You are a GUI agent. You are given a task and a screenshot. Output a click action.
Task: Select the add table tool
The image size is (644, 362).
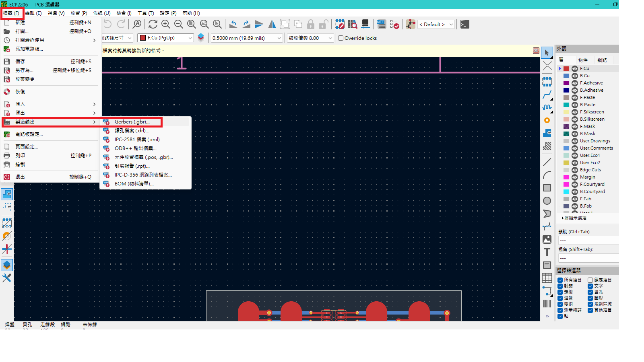tap(547, 278)
